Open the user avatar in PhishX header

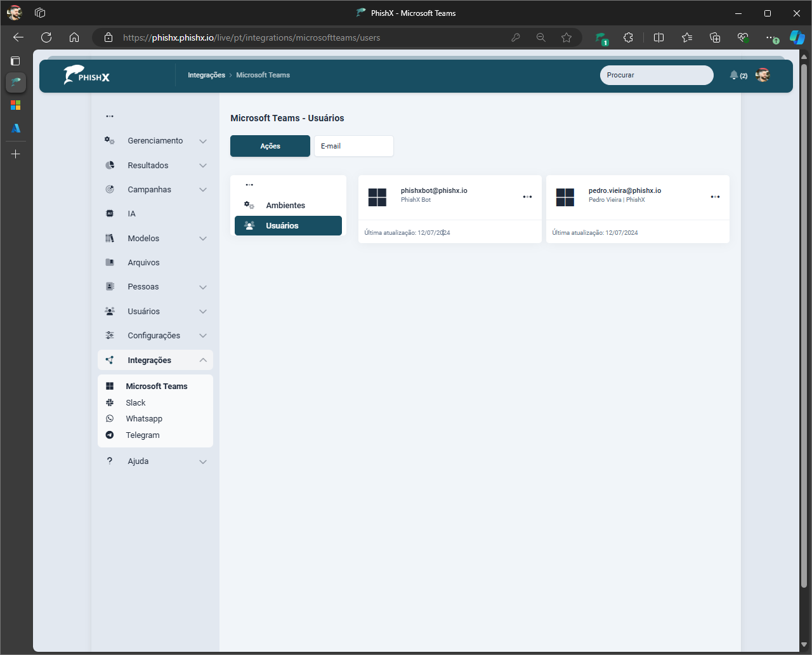(763, 75)
